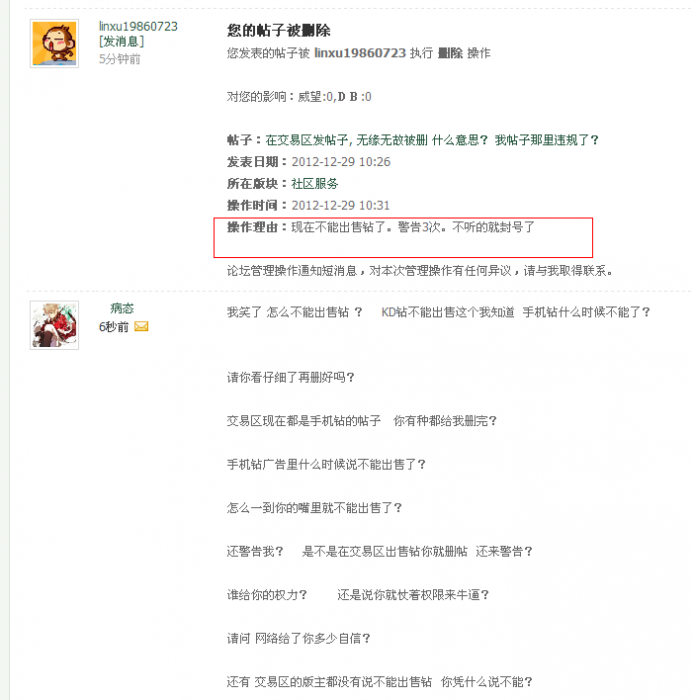Click the 操作时间 2012-12-29 10:31 value
Image resolution: width=693 pixels, height=700 pixels.
click(x=340, y=205)
